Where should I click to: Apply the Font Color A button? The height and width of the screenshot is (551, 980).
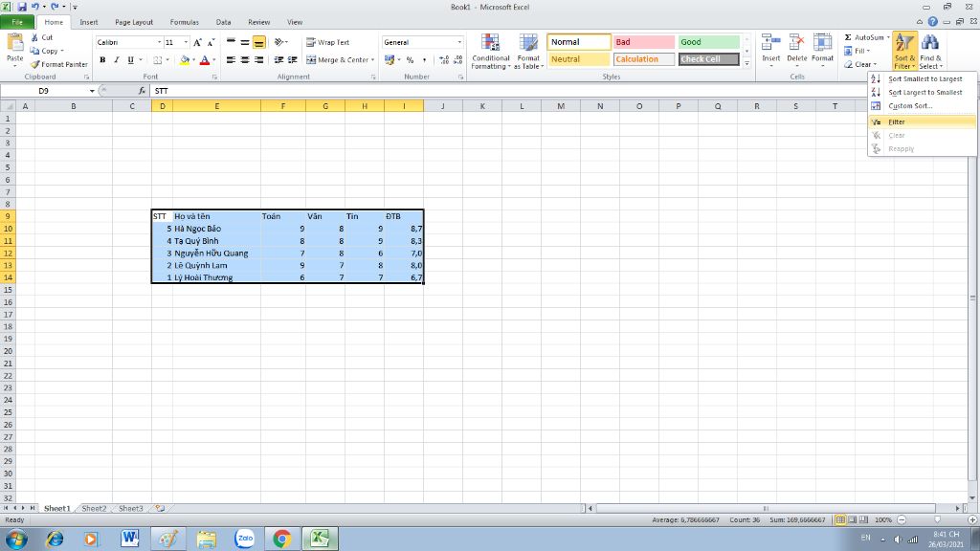[x=205, y=60]
